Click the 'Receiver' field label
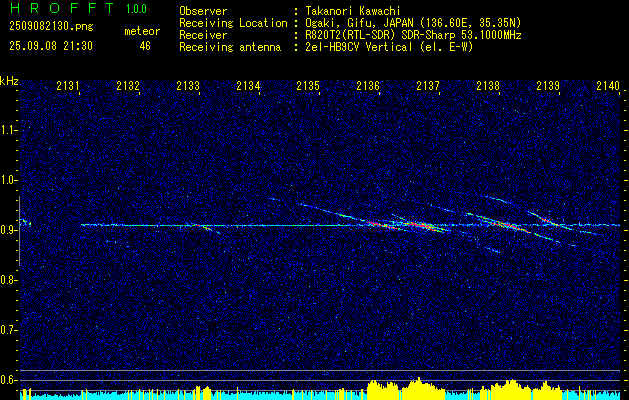629x400 pixels. [203, 35]
